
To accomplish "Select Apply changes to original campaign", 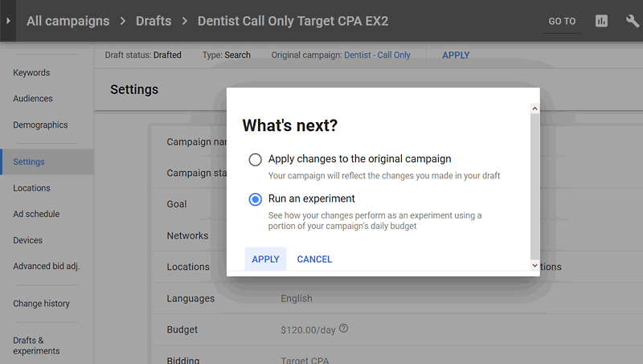I will tap(256, 159).
